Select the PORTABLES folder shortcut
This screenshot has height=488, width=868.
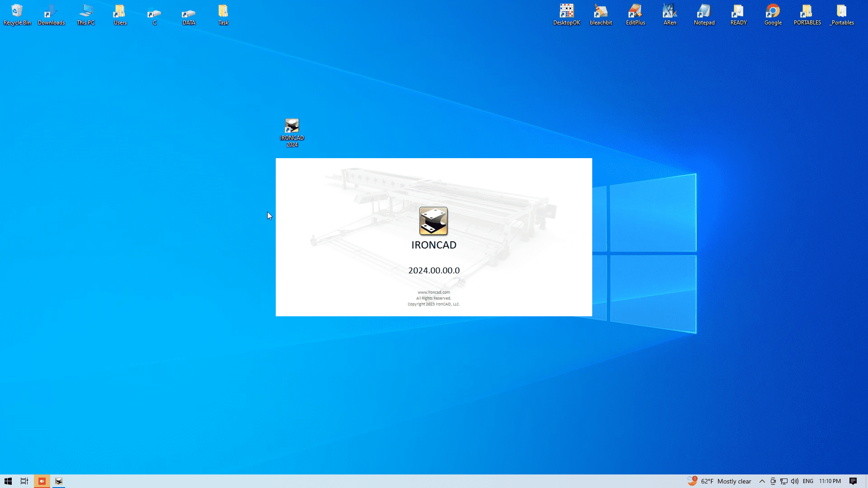(x=807, y=14)
